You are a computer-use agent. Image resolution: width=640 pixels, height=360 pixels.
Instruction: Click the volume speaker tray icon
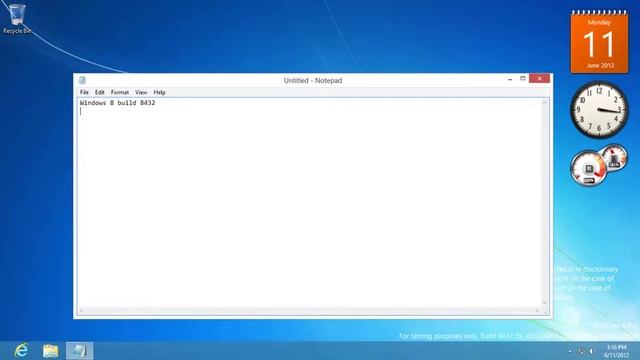click(591, 351)
